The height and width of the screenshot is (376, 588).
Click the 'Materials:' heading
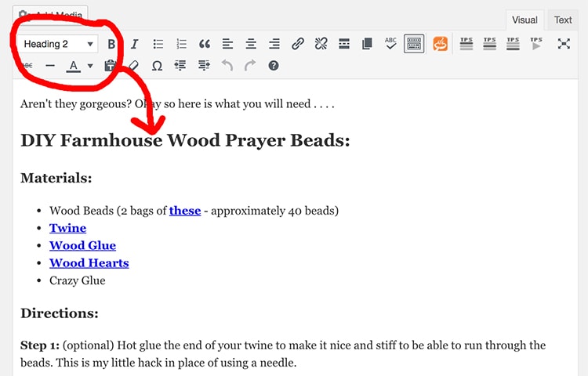pyautogui.click(x=56, y=178)
